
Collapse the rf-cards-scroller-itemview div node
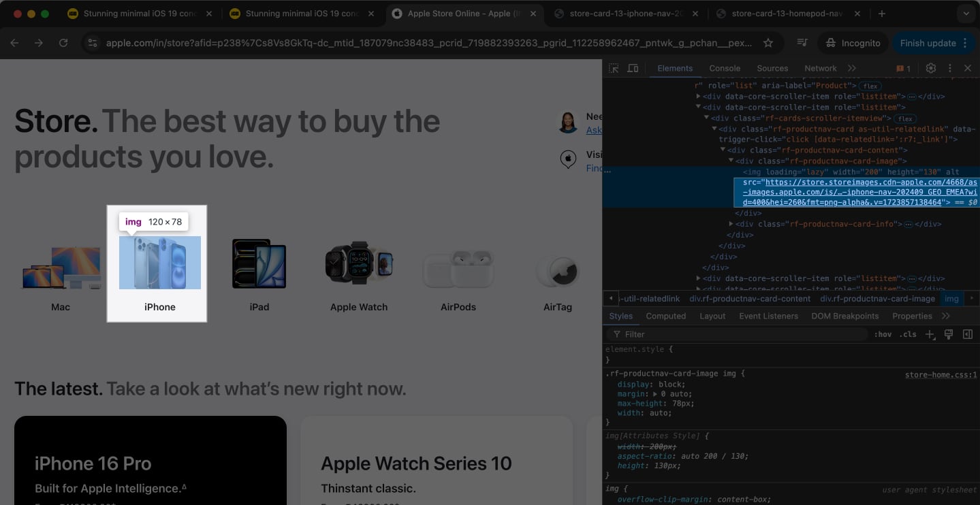click(x=706, y=118)
